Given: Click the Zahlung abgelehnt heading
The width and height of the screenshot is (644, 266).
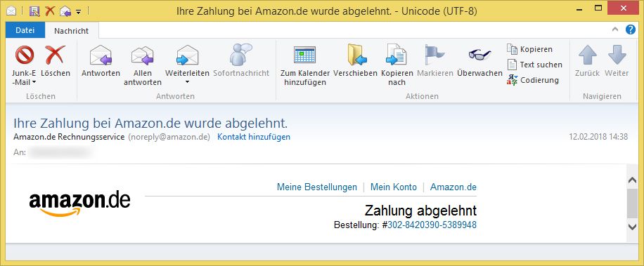Looking at the screenshot, I should pos(420,211).
